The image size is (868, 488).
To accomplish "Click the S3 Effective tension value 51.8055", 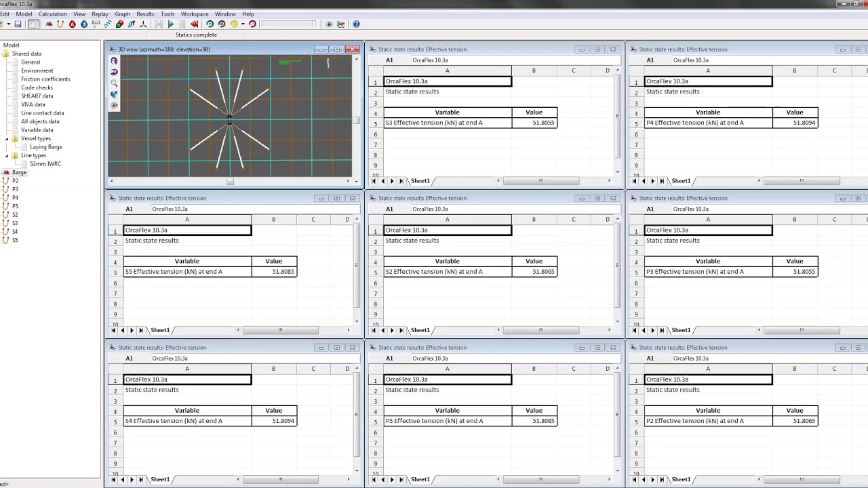I will pos(534,123).
